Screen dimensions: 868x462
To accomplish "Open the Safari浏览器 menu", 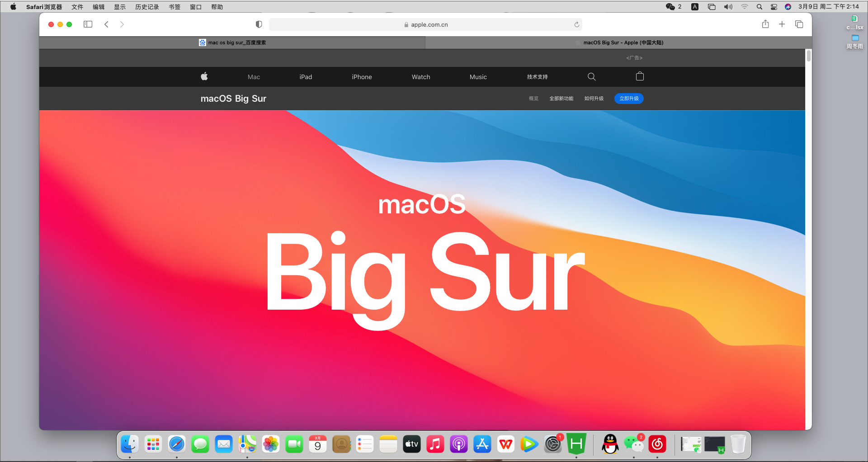I will pyautogui.click(x=44, y=7).
